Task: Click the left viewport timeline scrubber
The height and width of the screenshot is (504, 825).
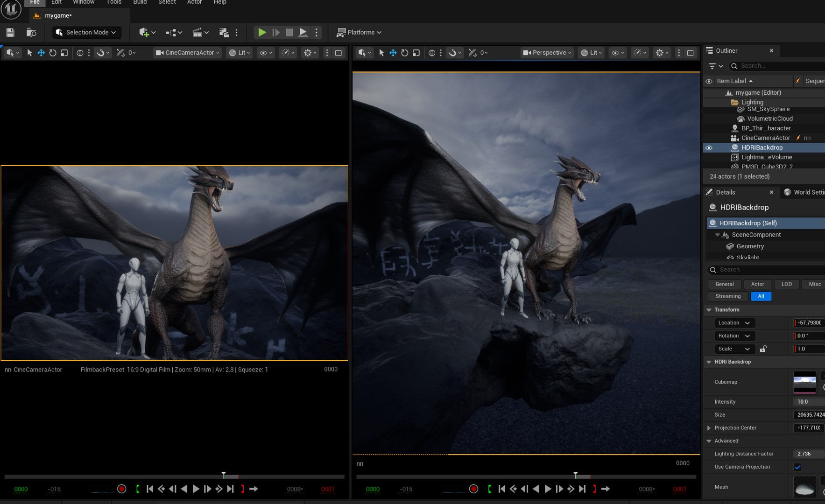Action: pos(224,475)
